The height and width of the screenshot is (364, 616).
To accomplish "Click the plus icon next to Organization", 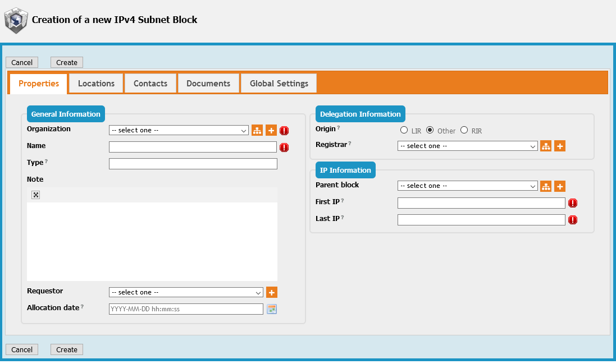I will click(x=271, y=130).
